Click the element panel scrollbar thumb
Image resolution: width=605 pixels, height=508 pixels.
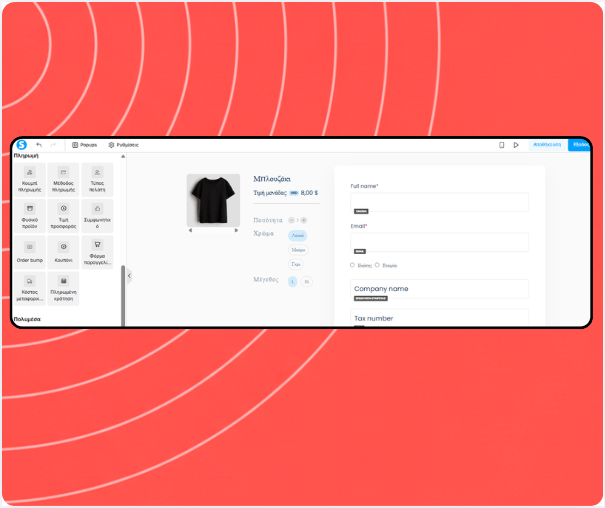pos(123,295)
